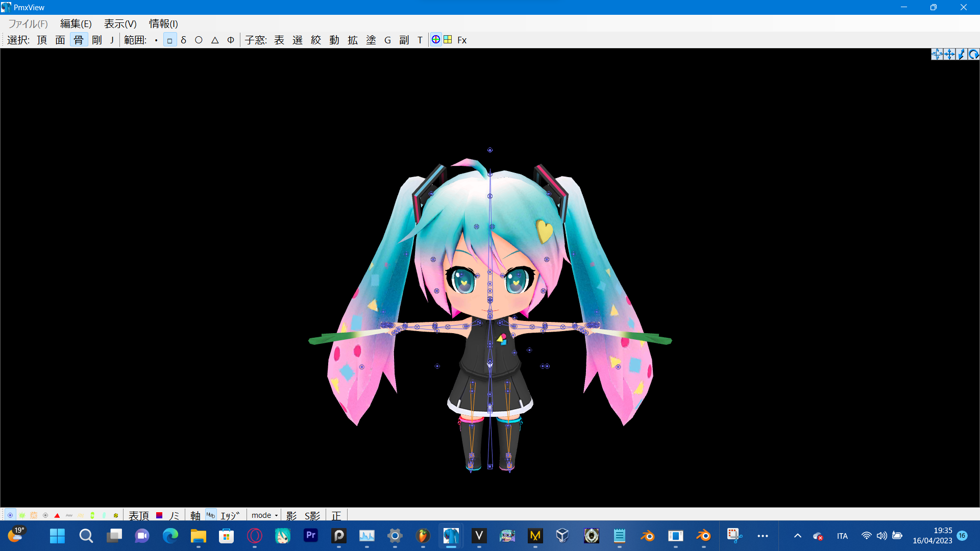
Task: Toggle the pale green capsule display icon
Action: tap(104, 515)
